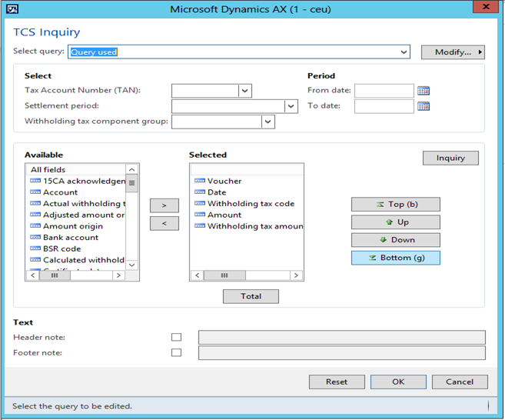
Task: Expand Withholding tax component group dropdown
Action: (268, 122)
